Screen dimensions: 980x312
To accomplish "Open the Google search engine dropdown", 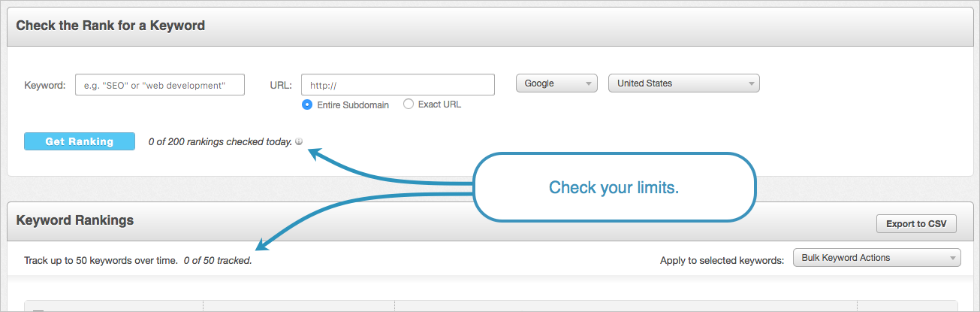I will point(556,83).
